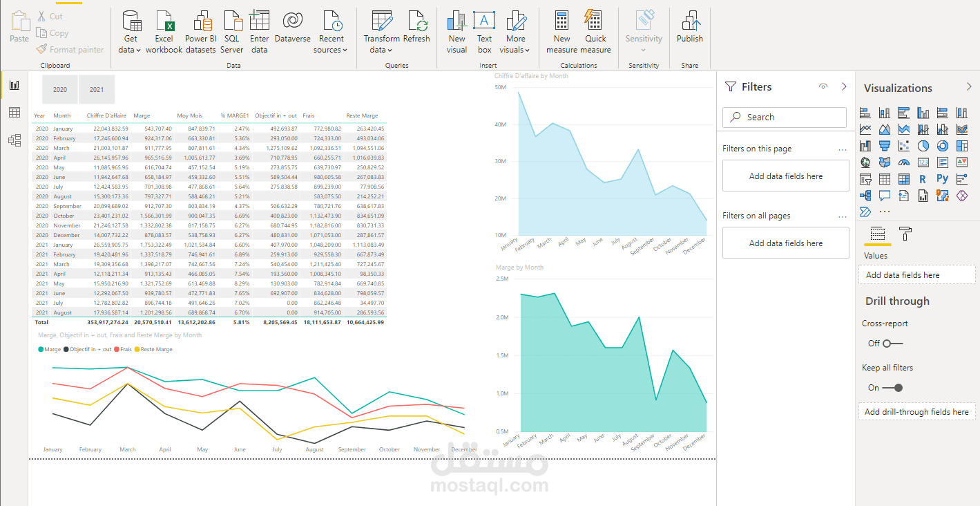Switch to Data view in left sidebar
The width and height of the screenshot is (980, 506).
click(x=15, y=113)
